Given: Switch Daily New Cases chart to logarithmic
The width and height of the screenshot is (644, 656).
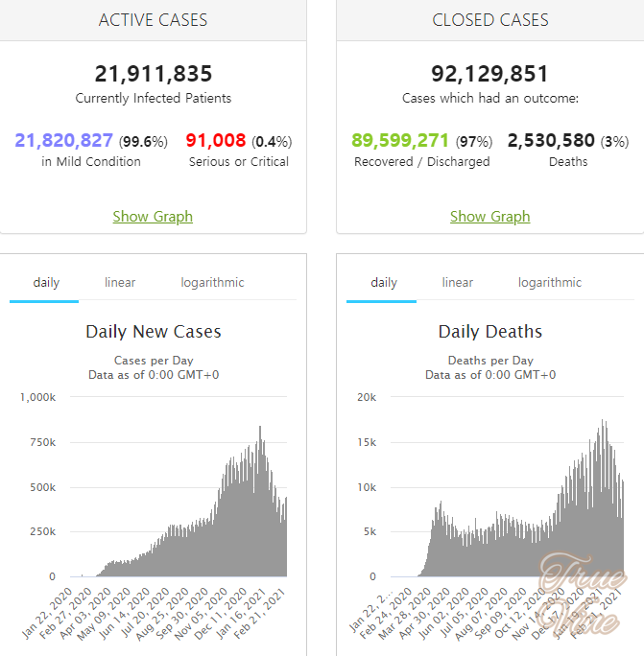Looking at the screenshot, I should pos(212,283).
